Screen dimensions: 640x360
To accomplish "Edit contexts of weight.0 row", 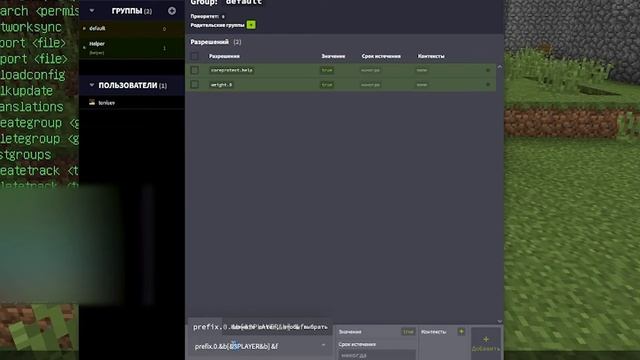I will pos(422,84).
